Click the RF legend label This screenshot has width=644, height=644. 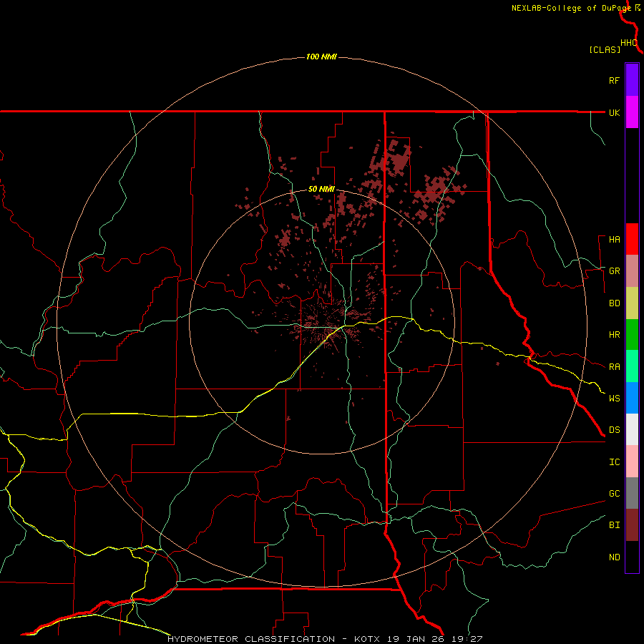615,80
